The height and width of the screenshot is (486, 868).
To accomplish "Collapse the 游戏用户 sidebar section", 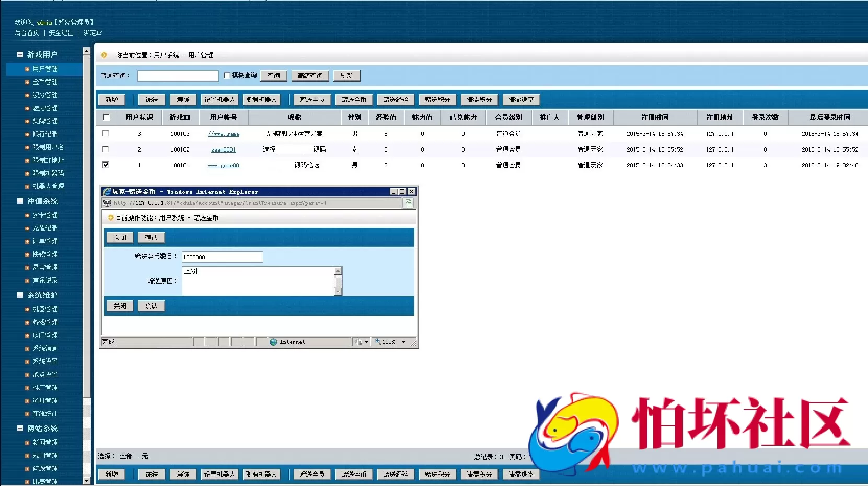I will tap(20, 54).
